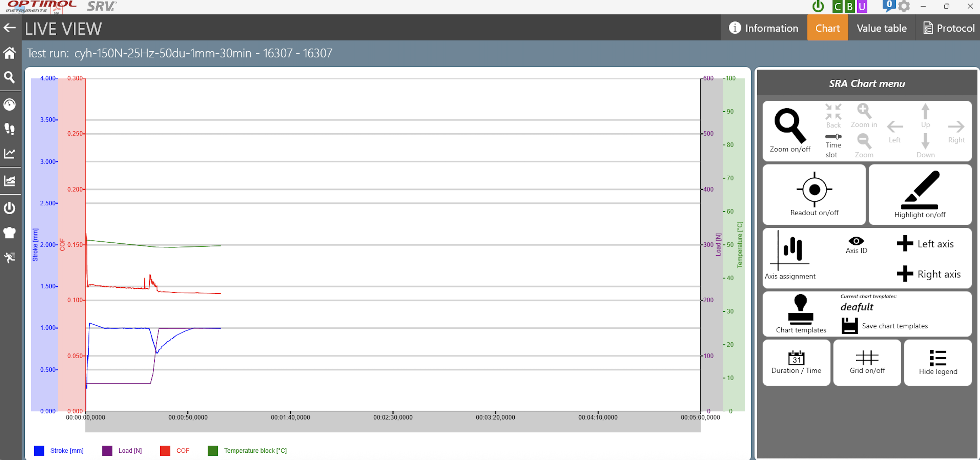Click the green Temperature block legend swatch
The width and height of the screenshot is (980, 460).
pos(213,451)
